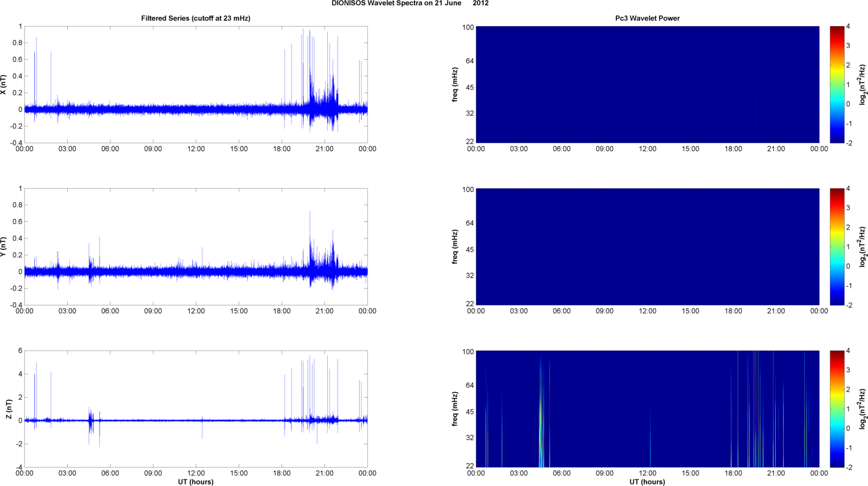The width and height of the screenshot is (868, 486).
Task: Click the Z series disturbance near 04:30
Action: (90, 424)
